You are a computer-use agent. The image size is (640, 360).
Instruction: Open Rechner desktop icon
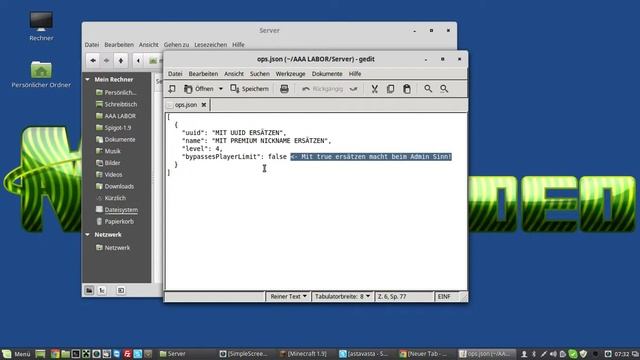coord(41,27)
